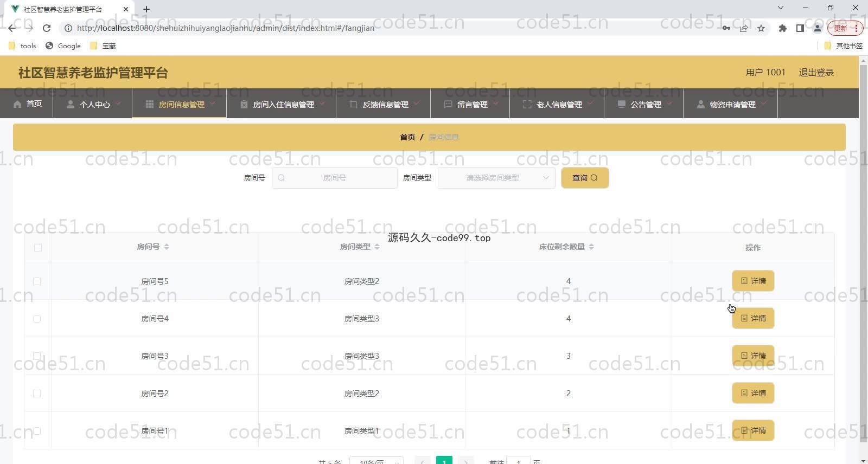Sort the table by 房间类型 column
The image size is (868, 464).
377,247
